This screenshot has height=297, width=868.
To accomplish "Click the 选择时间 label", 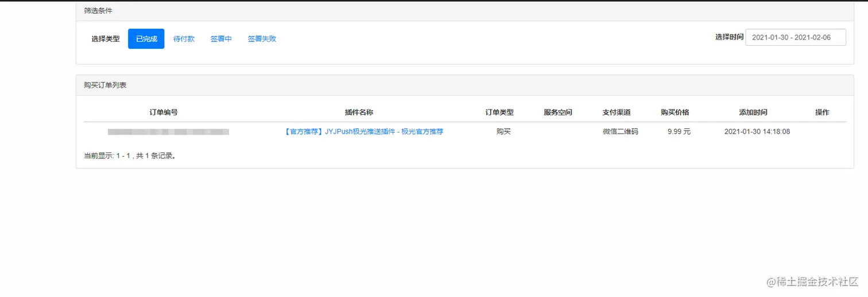I will tap(730, 37).
